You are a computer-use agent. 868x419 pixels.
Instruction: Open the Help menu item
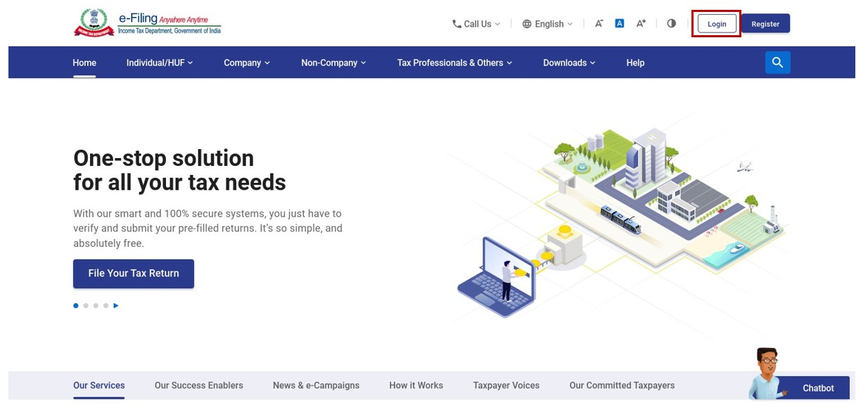tap(634, 62)
